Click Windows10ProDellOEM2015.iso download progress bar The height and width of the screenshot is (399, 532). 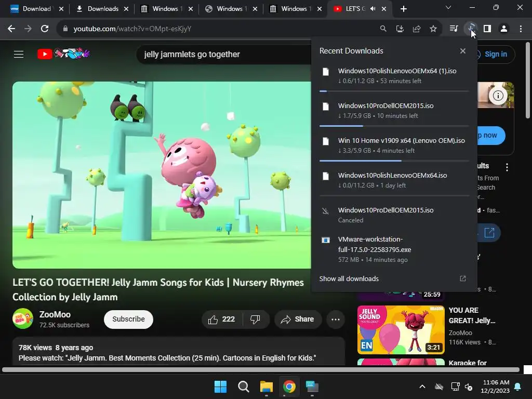coord(394,126)
